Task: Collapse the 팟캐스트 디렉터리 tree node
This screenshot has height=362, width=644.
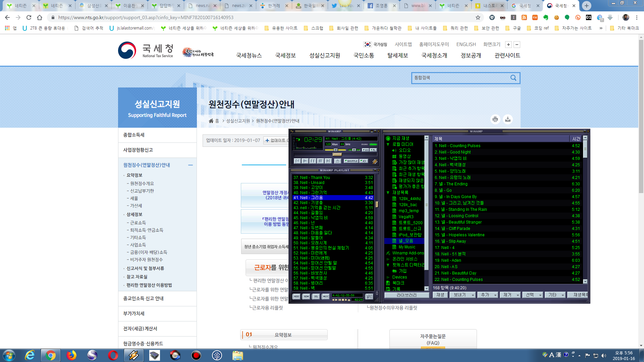Action: coord(388,265)
